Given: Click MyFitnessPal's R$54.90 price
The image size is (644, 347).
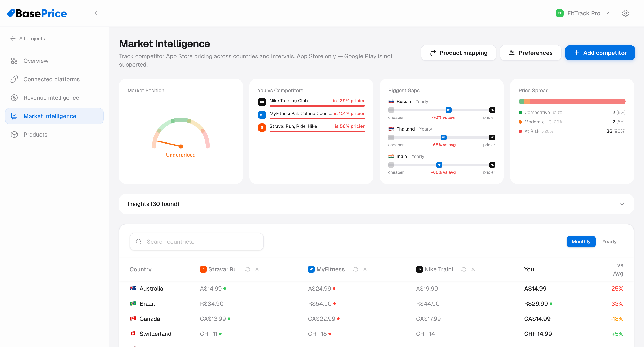Looking at the screenshot, I should 320,304.
